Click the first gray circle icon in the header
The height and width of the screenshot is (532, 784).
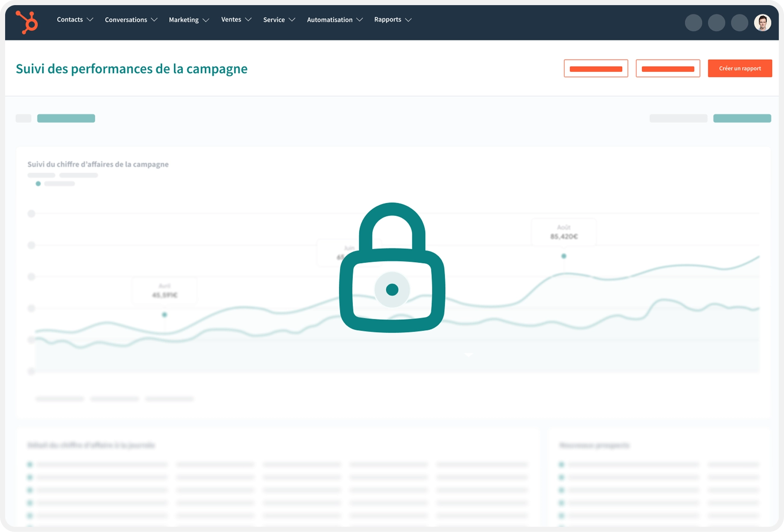pos(693,23)
